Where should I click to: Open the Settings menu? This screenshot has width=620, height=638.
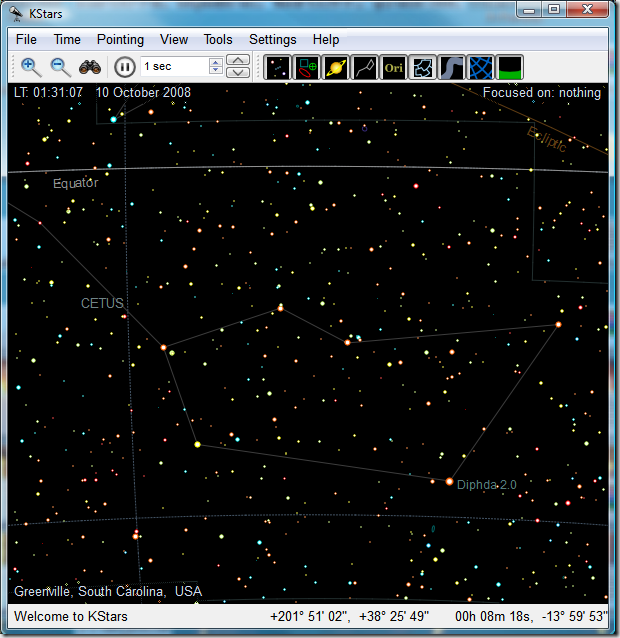(272, 40)
